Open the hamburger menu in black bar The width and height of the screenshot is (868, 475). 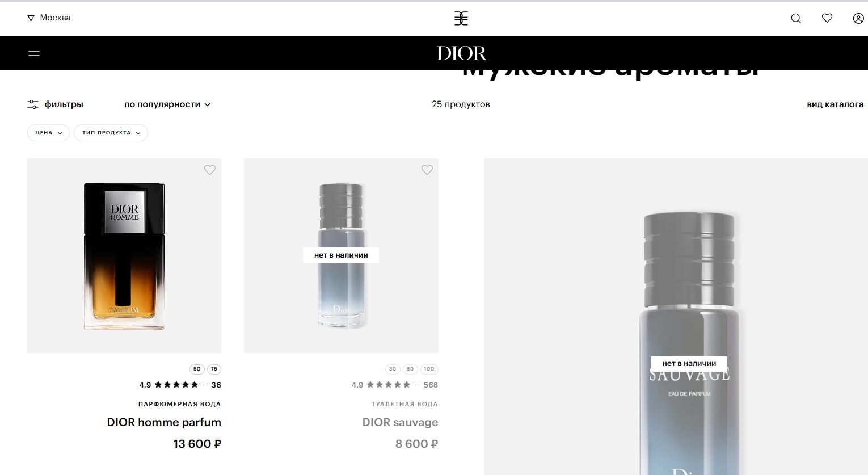coord(34,53)
